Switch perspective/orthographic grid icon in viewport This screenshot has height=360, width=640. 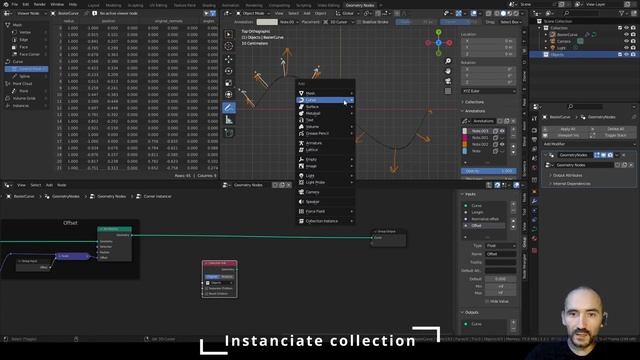(x=448, y=91)
